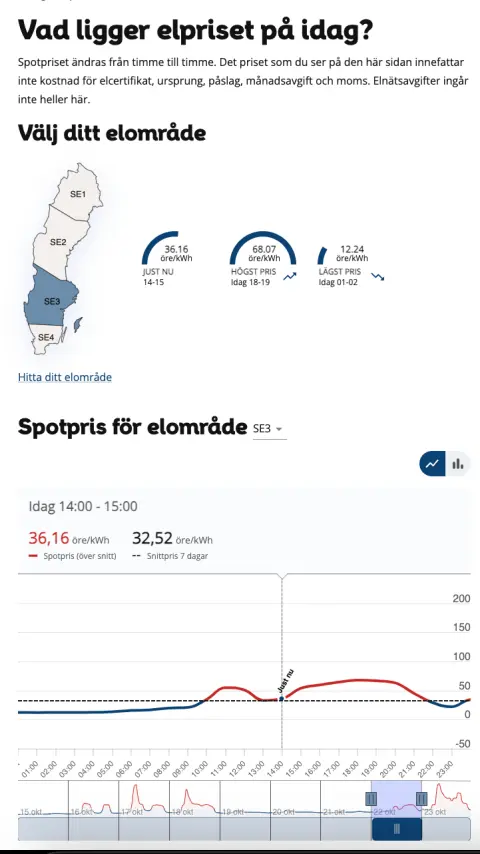Open the SE3 elområde dropdown

point(270,429)
